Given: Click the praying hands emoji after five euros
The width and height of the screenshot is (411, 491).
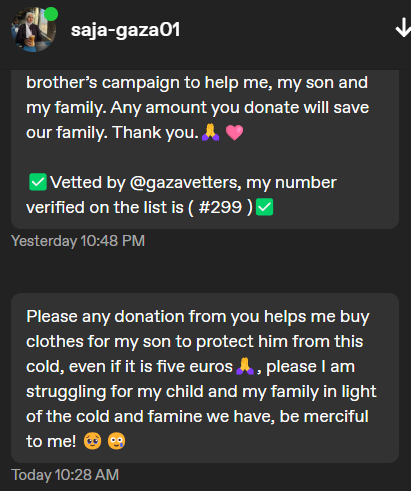Looking at the screenshot, I should point(245,366).
